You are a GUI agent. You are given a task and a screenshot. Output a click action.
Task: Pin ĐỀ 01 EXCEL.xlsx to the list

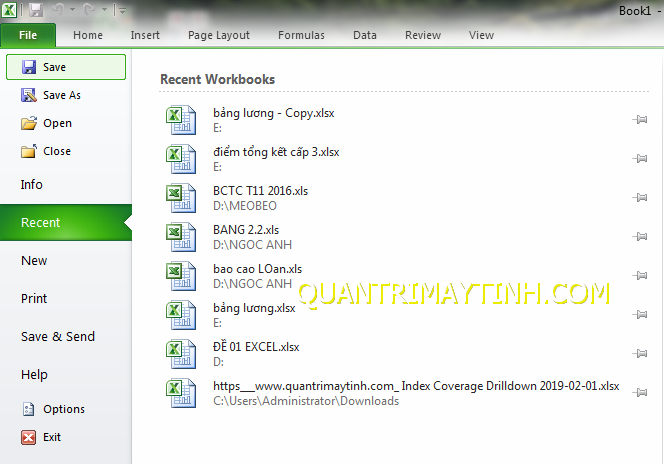(x=640, y=354)
